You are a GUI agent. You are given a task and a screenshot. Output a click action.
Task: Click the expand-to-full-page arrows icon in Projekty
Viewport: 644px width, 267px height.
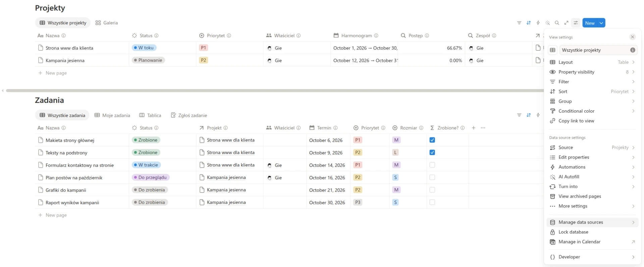point(566,23)
